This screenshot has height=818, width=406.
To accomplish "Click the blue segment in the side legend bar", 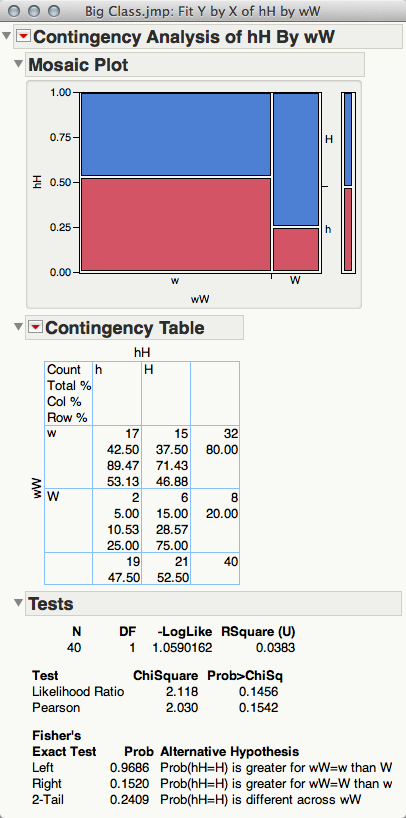I will point(348,139).
